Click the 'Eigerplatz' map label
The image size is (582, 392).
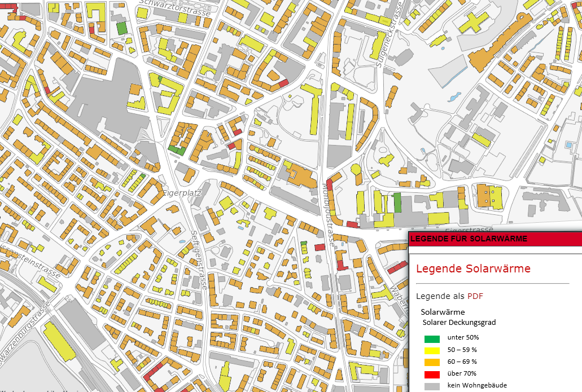[x=182, y=193]
